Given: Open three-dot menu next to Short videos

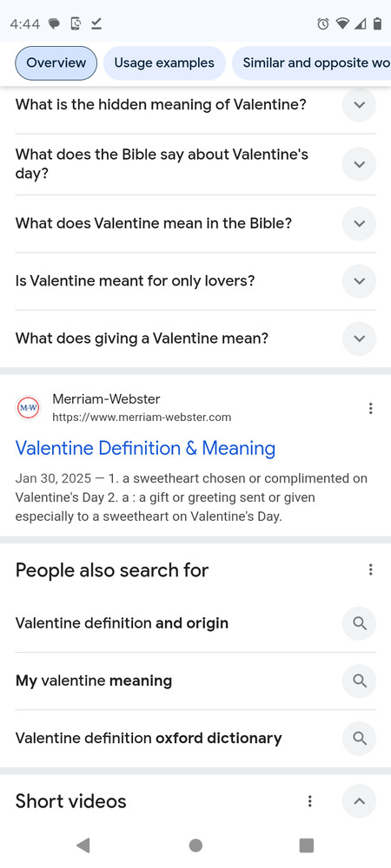Looking at the screenshot, I should [x=310, y=801].
